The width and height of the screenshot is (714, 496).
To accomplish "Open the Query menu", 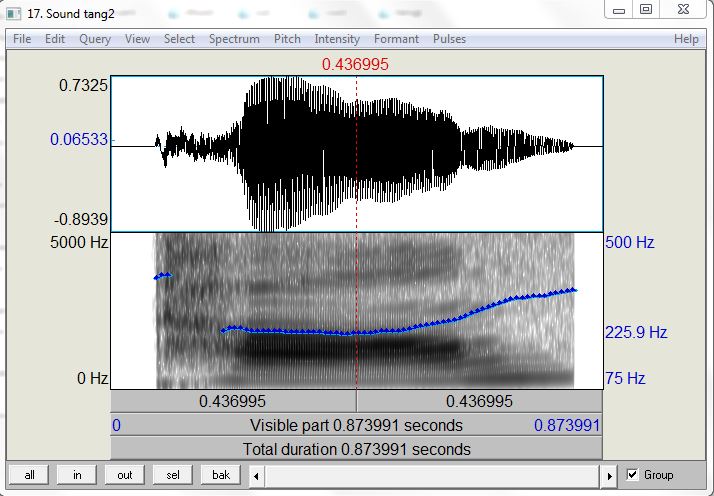I will [x=95, y=39].
